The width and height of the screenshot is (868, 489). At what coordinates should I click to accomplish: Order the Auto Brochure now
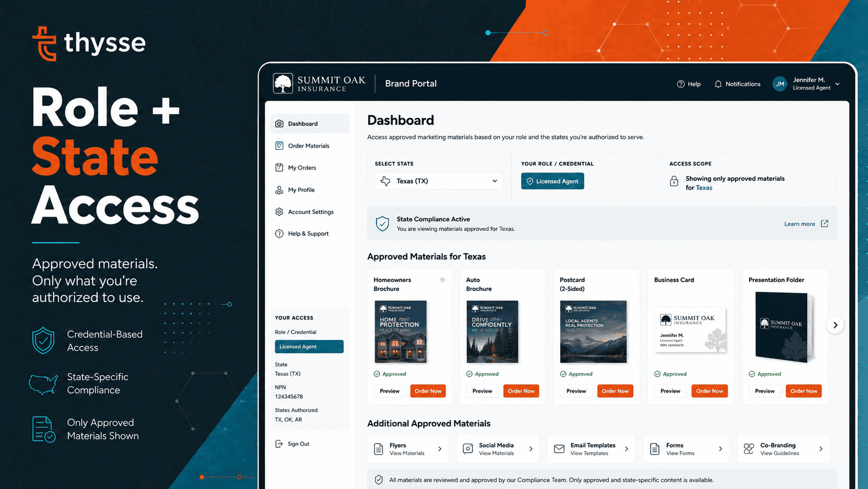pos(521,391)
